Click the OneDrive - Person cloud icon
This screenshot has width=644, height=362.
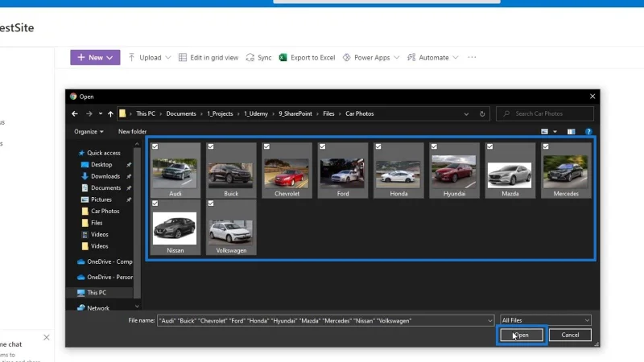(81, 277)
